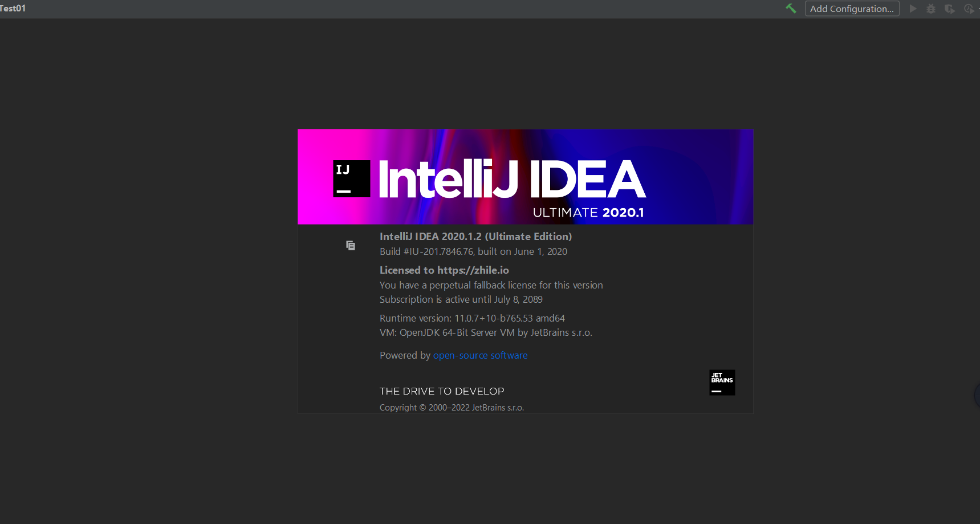
Task: Click the Profiler clock-play icon
Action: click(968, 9)
